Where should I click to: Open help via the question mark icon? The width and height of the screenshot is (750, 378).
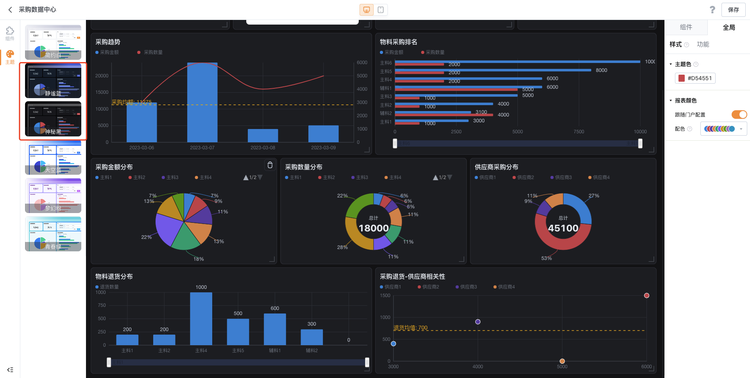[x=712, y=10]
